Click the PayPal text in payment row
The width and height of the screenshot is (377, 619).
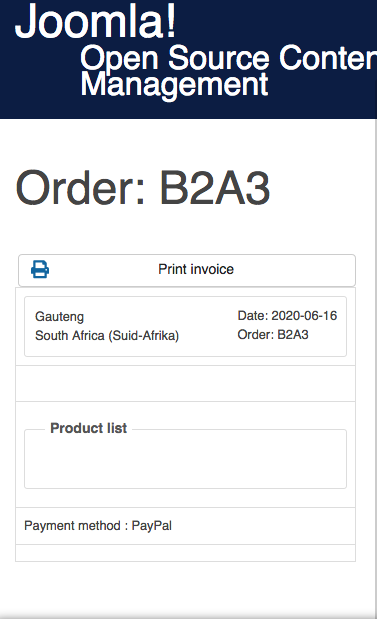152,525
